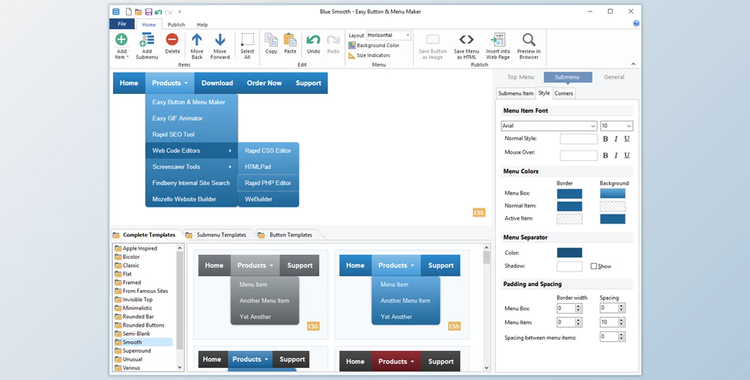Collapse the ribbon with the chevron
The width and height of the screenshot is (750, 380).
point(633,64)
